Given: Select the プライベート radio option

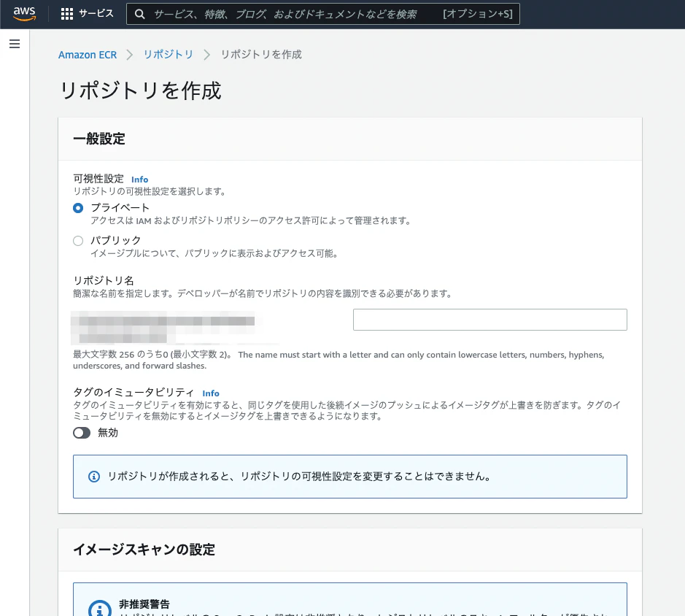Looking at the screenshot, I should (78, 208).
